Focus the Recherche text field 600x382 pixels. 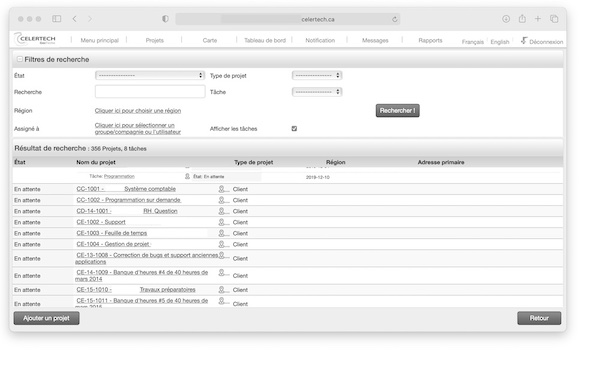point(150,91)
